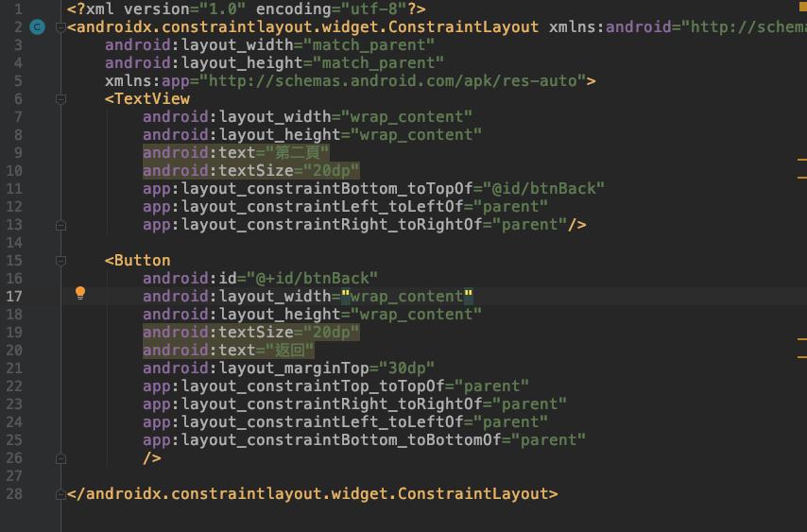Open the yellow lightbulb quick-fix on line 17

coord(80,294)
